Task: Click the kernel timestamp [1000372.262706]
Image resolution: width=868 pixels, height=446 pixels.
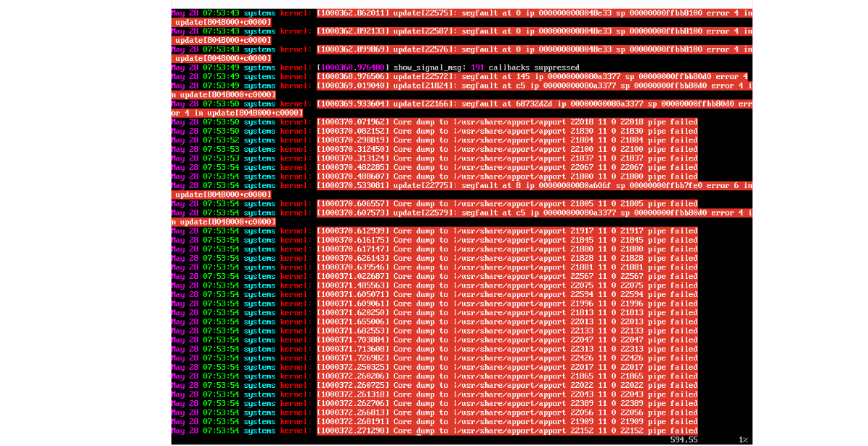Action: click(x=353, y=403)
